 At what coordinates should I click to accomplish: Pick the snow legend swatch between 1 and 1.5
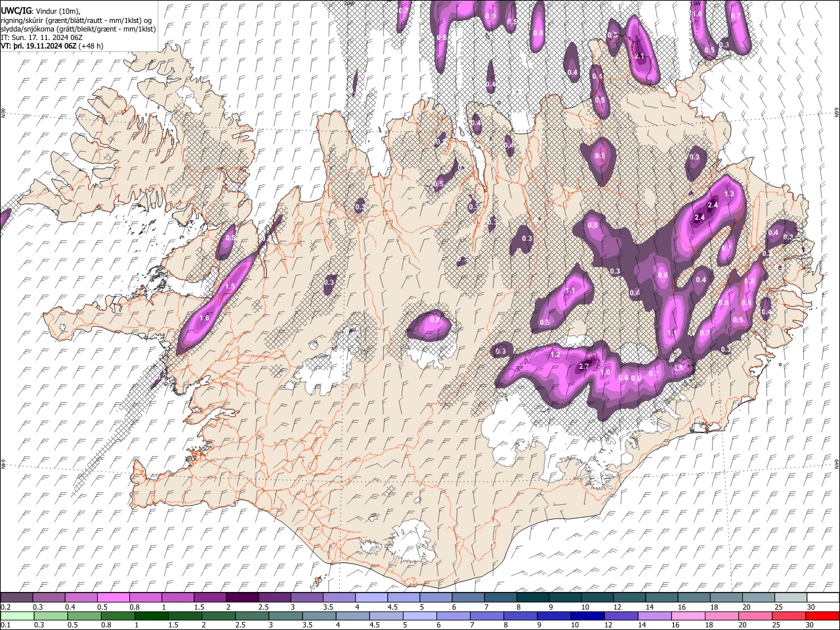tap(178, 598)
